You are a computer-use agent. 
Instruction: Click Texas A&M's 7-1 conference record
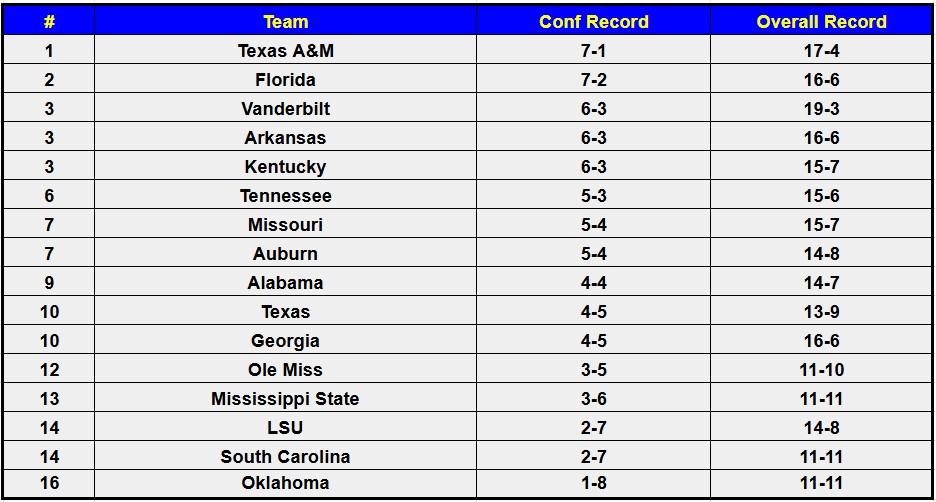[593, 51]
